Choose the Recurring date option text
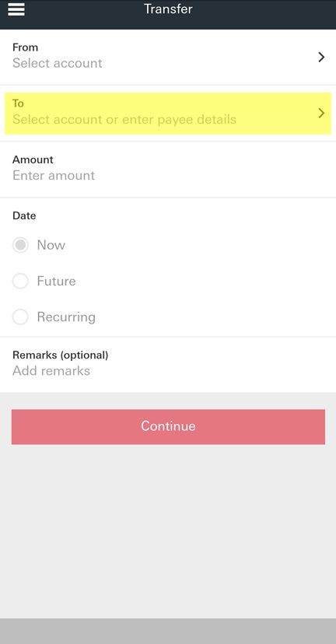Screen dimensions: 336x644 (66, 317)
